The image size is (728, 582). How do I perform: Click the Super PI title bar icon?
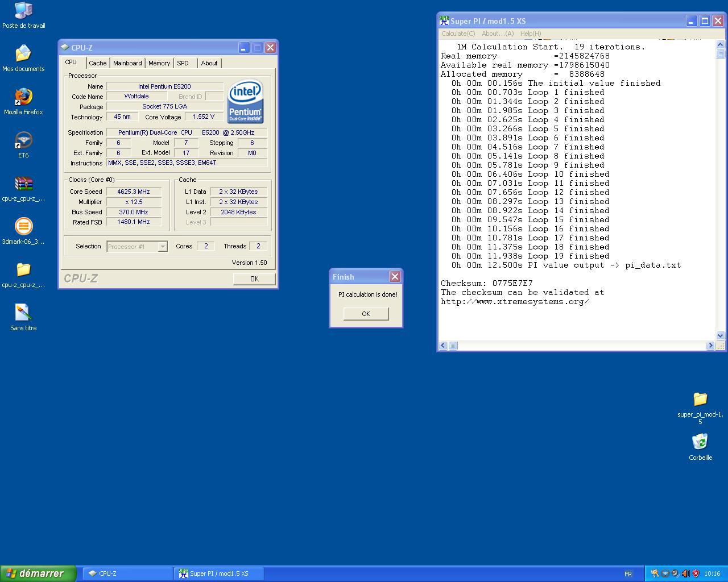[x=444, y=20]
